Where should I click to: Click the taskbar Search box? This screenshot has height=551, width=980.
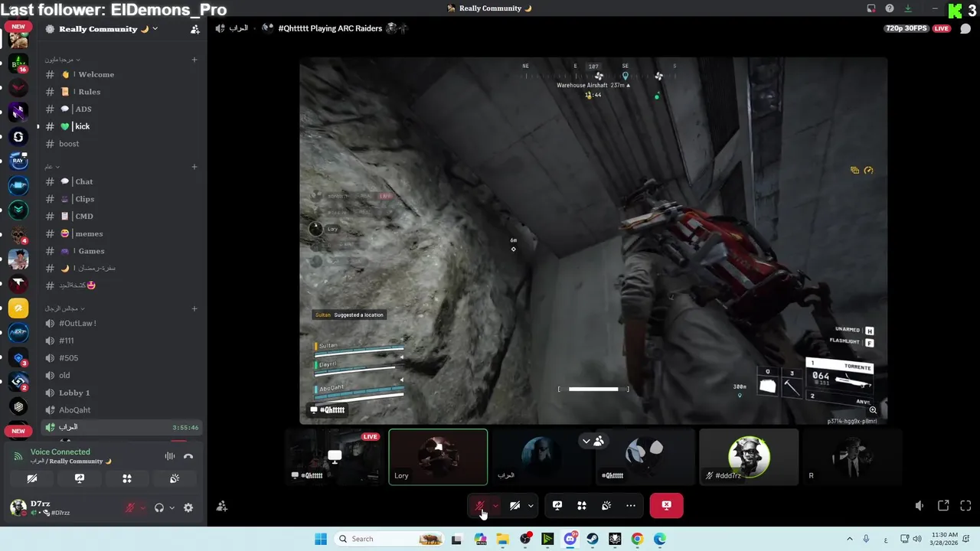[390, 539]
